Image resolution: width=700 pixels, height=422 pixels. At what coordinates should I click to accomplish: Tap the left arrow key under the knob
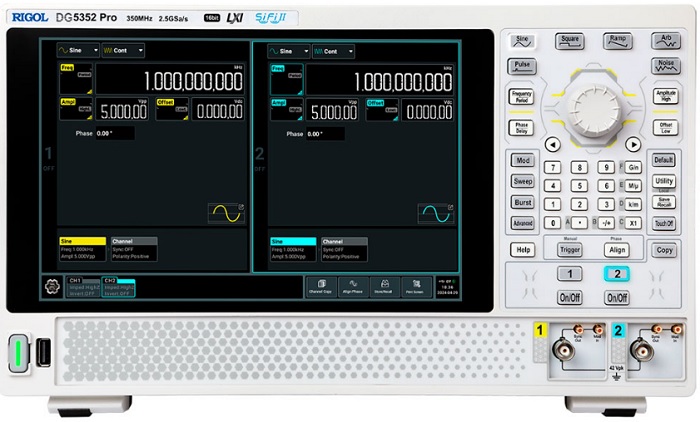tap(553, 145)
